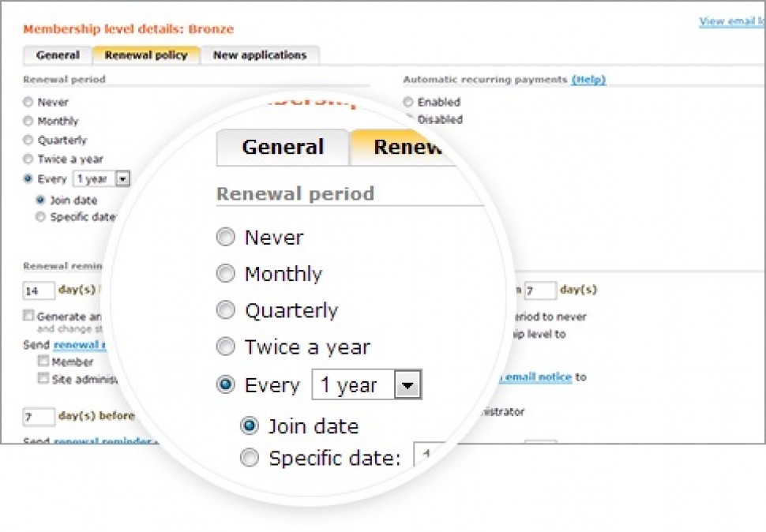This screenshot has width=766, height=532.
Task: Open the magnified 1 year dropdown arrow
Action: (407, 386)
